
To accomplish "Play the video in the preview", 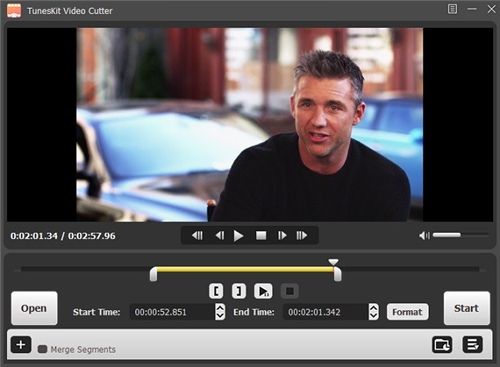I will (x=238, y=236).
